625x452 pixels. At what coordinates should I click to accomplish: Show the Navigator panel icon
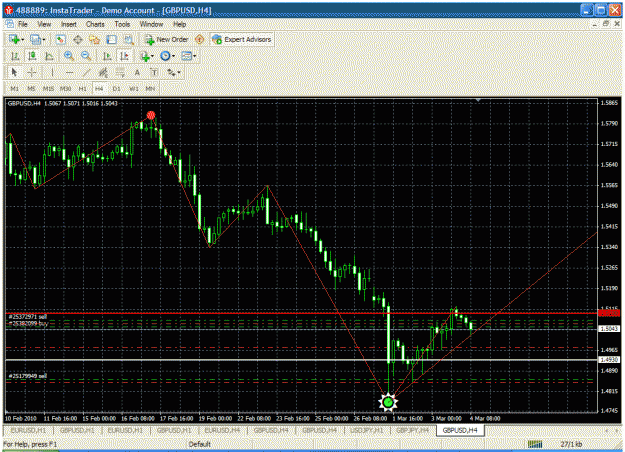click(94, 39)
